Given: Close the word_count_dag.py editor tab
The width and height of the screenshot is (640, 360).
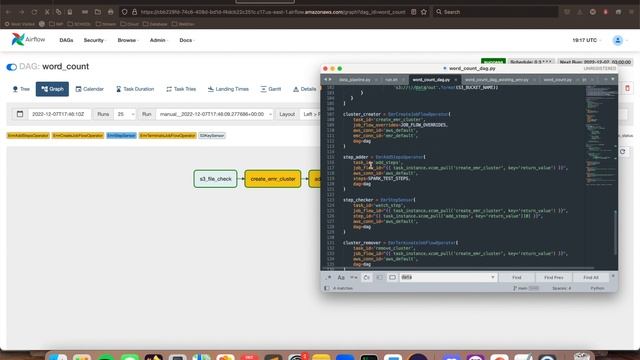Looking at the screenshot, I should [x=456, y=80].
